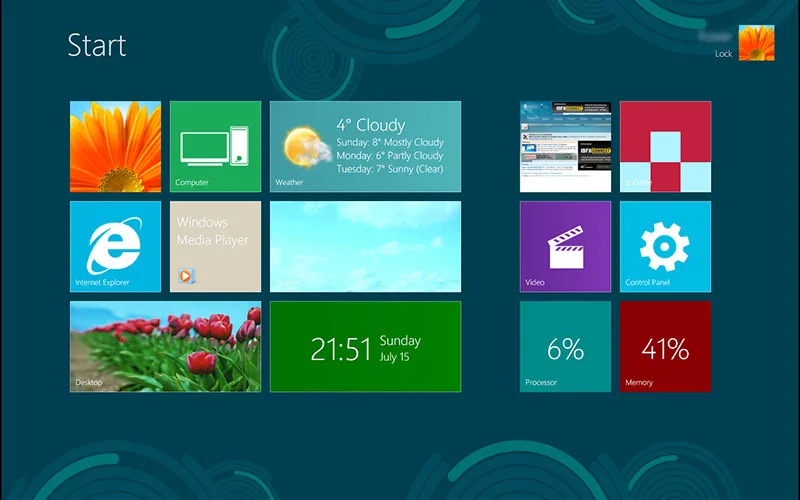Open the red and blue Solitaire tile
The image size is (800, 500).
pos(665,146)
